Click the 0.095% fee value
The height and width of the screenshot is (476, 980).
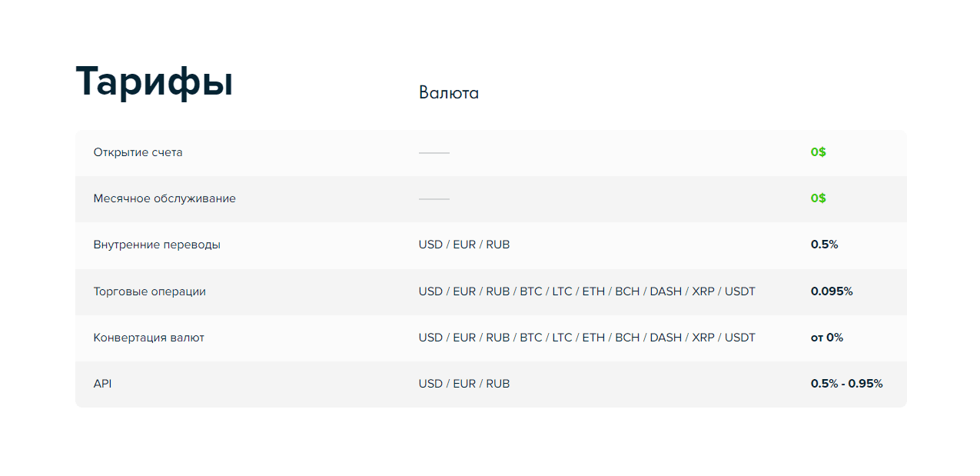[x=832, y=291]
